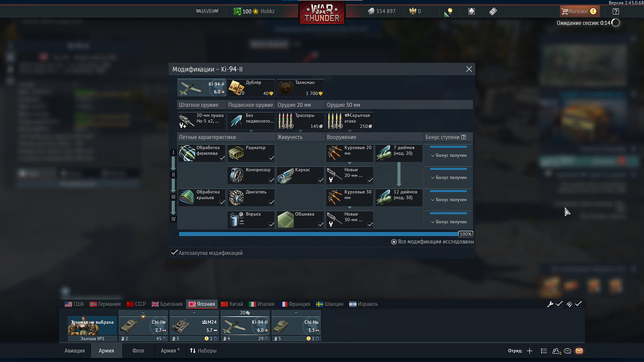Image resolution: width=644 pixels, height=362 pixels.
Task: Switch to the Швеция nation tab
Action: 330,304
